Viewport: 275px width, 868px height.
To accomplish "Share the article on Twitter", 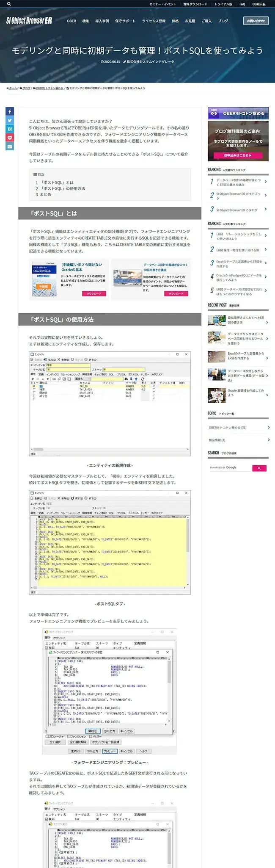I will (10, 120).
